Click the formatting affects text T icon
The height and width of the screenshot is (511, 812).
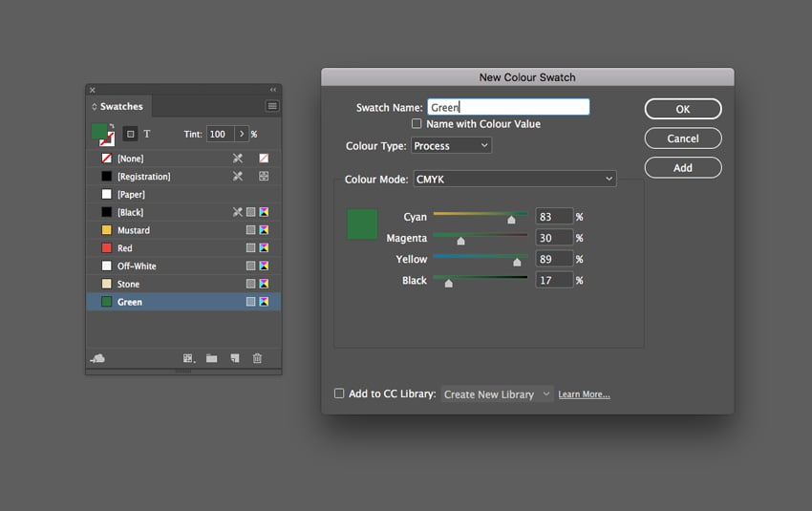click(x=147, y=134)
